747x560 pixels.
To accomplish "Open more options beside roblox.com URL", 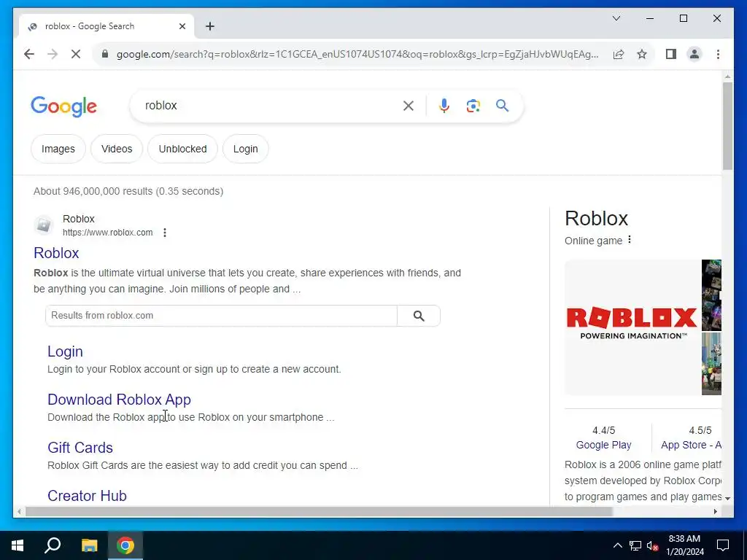I will [x=165, y=233].
